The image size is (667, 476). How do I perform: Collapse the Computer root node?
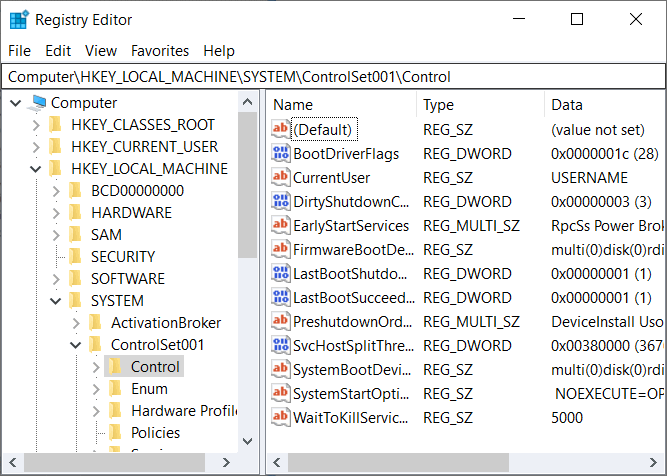16,103
